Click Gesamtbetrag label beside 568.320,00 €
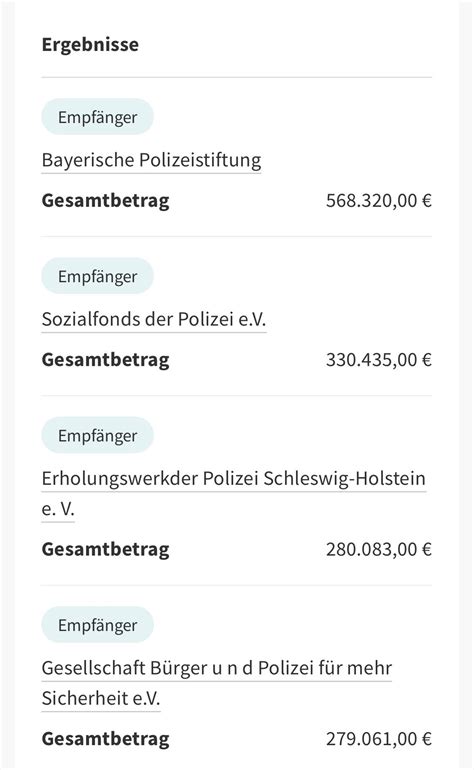The height and width of the screenshot is (770, 474). pyautogui.click(x=106, y=201)
